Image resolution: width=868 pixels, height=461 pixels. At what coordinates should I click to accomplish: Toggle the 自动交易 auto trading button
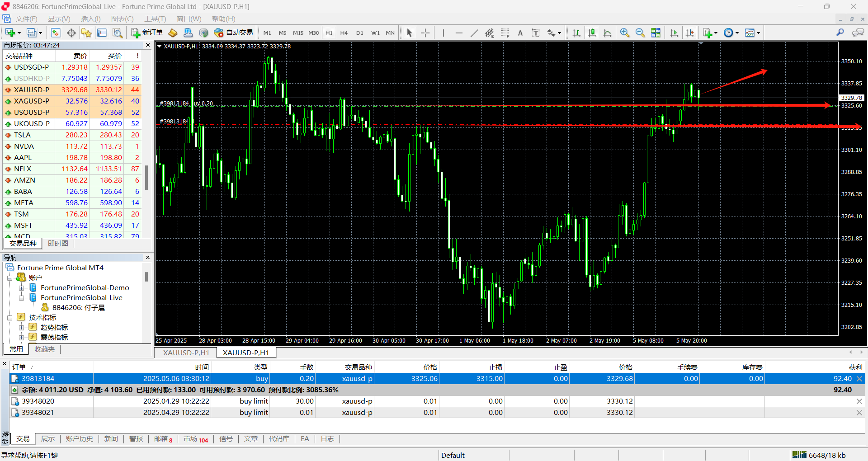pos(233,33)
